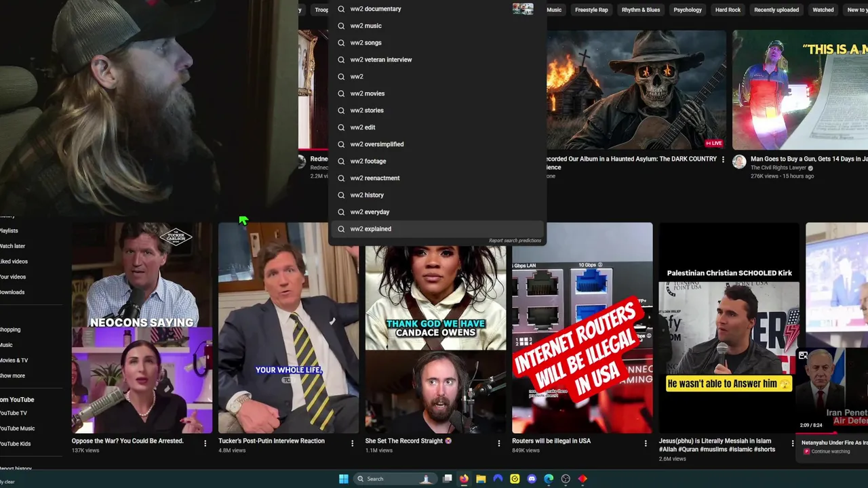This screenshot has height=488, width=868.
Task: Open options for 'Jesus(pbuh)' short
Action: click(x=792, y=443)
